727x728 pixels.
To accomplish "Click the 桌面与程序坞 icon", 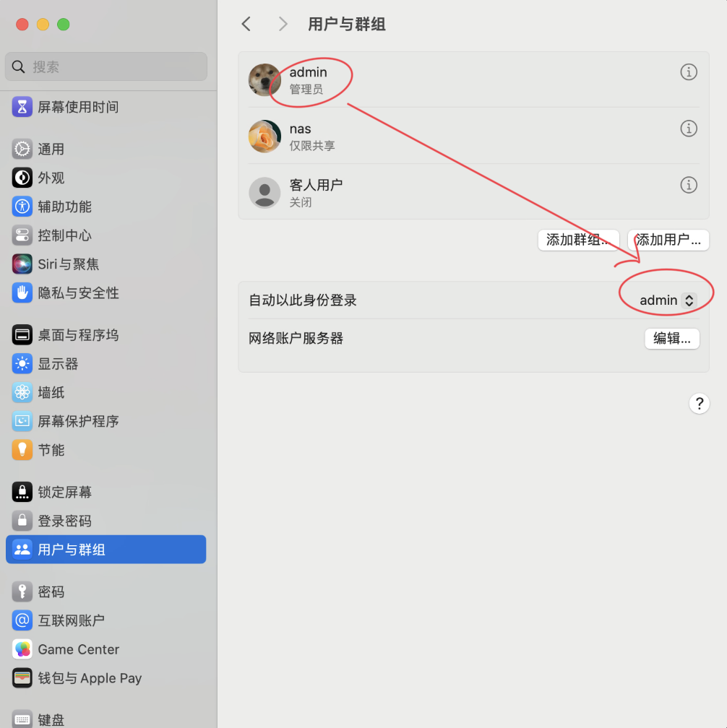I will pyautogui.click(x=22, y=334).
